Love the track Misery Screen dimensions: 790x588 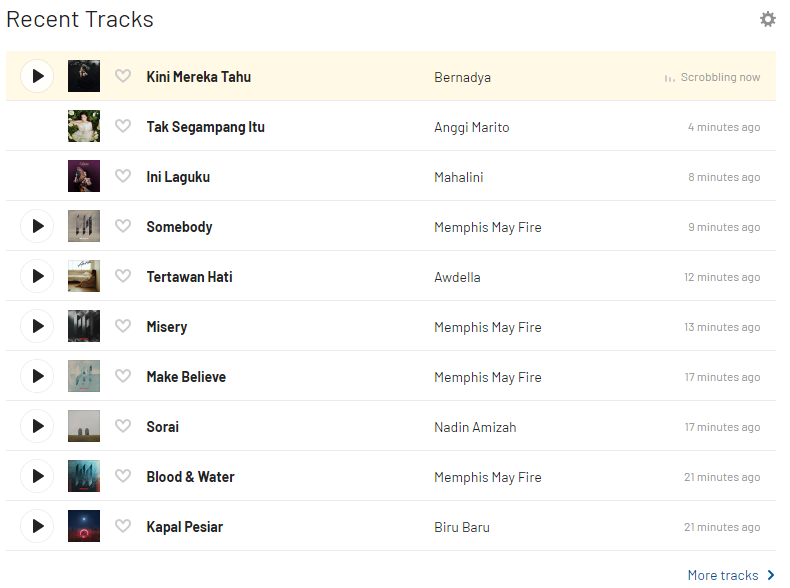click(x=123, y=326)
